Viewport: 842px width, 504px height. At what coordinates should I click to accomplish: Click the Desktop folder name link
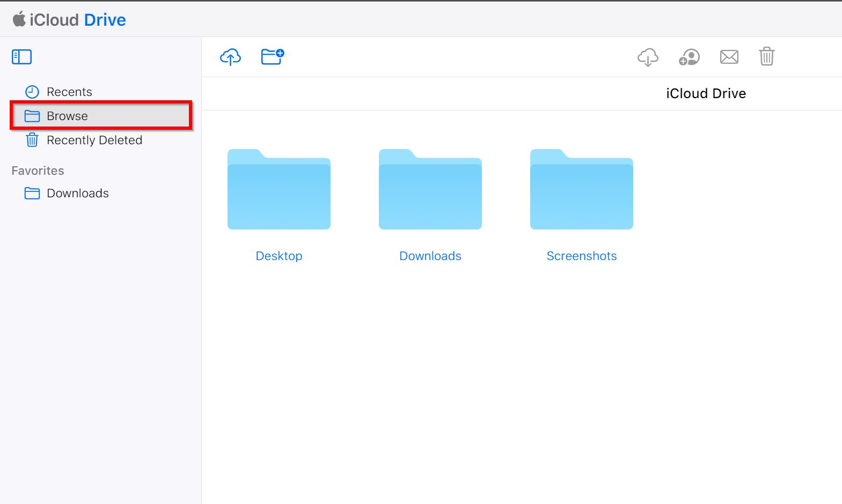[279, 256]
